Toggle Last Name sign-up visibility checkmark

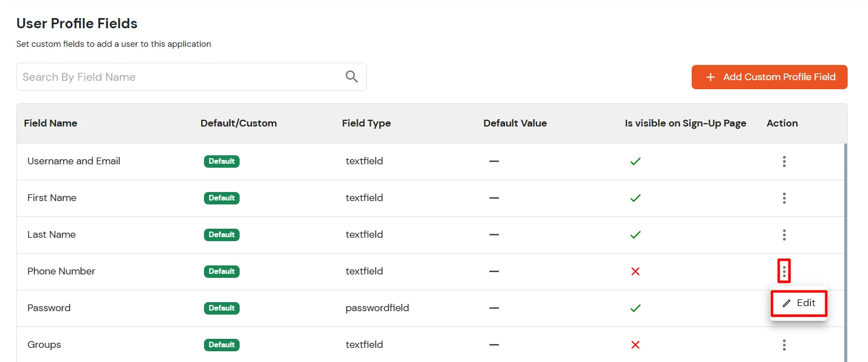coord(635,234)
